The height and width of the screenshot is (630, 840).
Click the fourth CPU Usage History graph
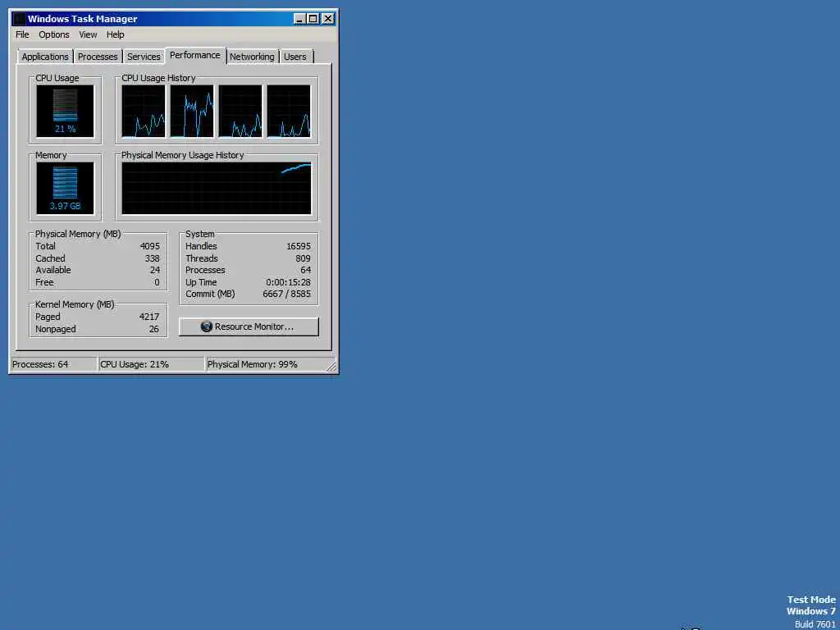click(x=289, y=112)
